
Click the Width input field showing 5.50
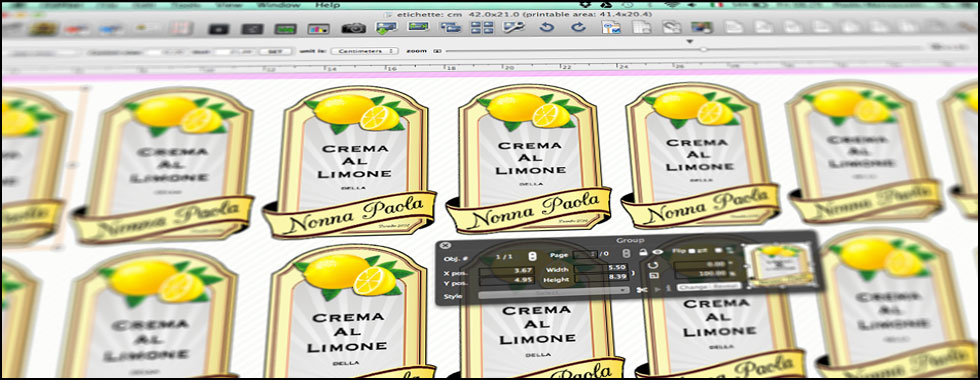point(601,269)
